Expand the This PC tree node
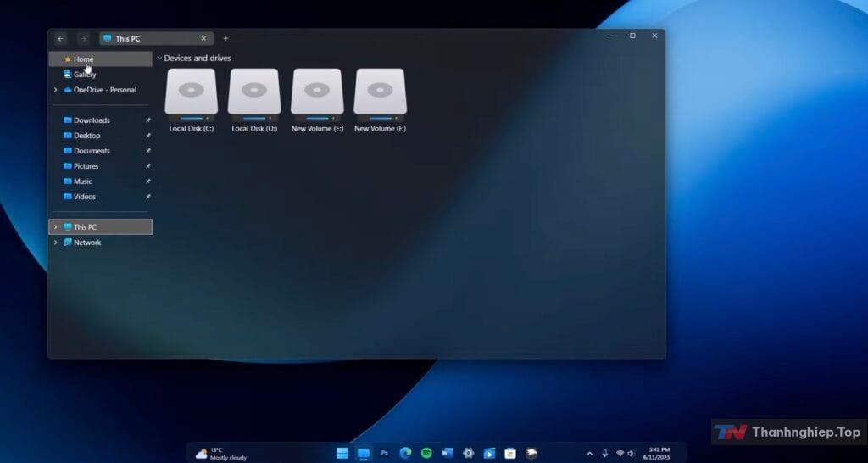 tap(55, 227)
